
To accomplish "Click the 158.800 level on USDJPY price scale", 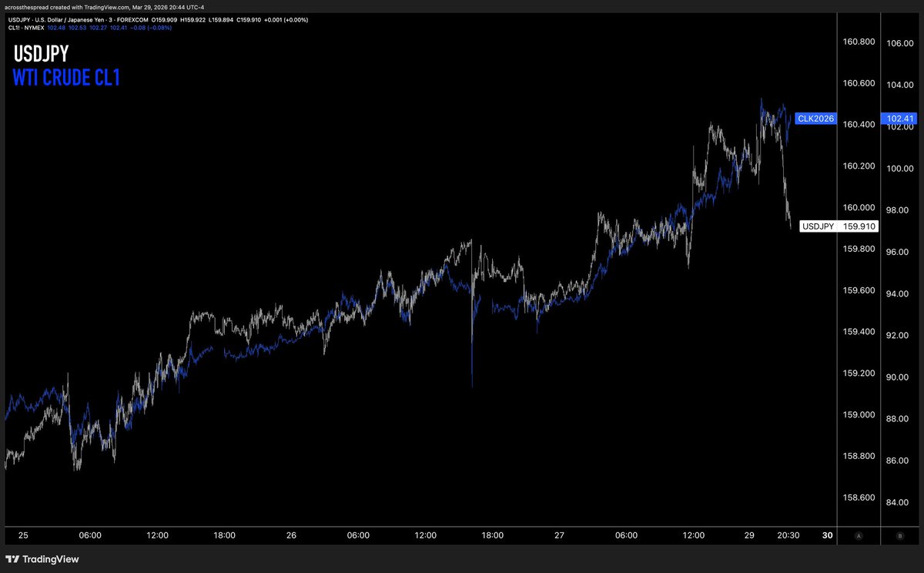I will pos(859,456).
